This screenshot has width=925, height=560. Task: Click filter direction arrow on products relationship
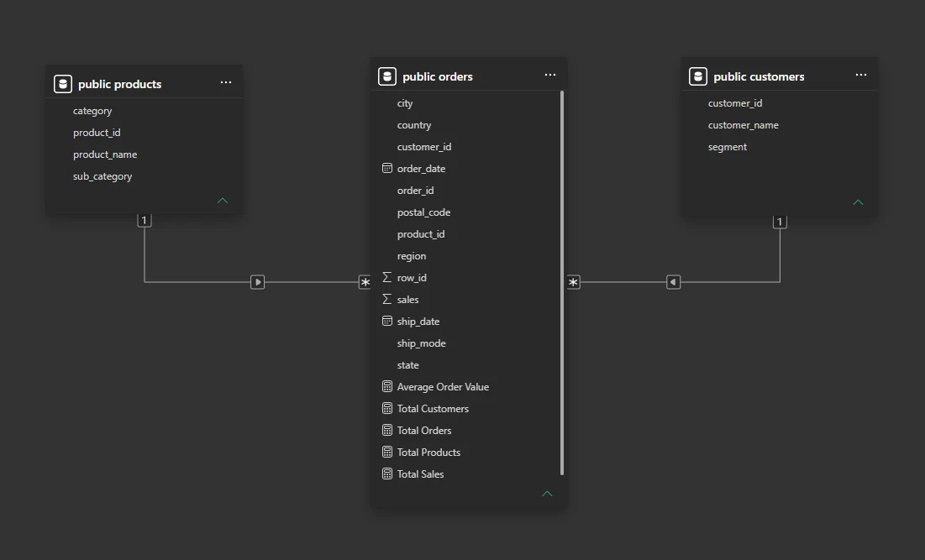pyautogui.click(x=258, y=282)
